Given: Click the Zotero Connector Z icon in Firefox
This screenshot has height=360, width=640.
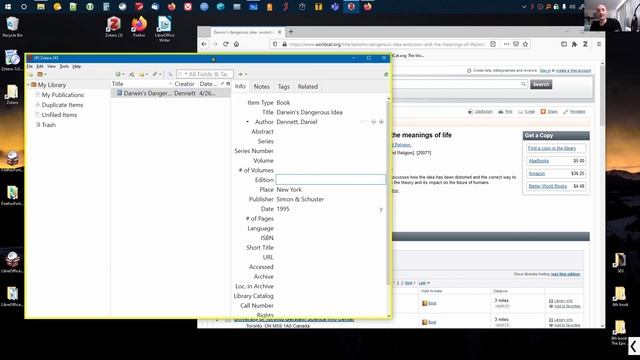Looking at the screenshot, I should point(585,44).
